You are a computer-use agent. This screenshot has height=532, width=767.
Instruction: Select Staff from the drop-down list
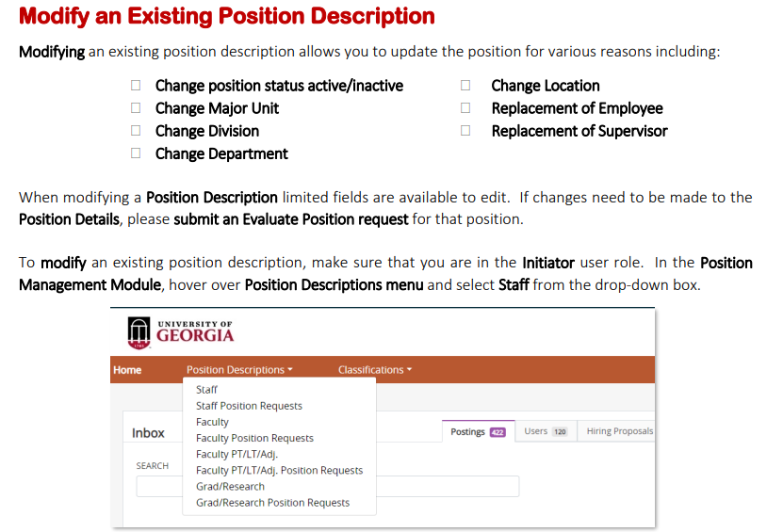(x=206, y=390)
